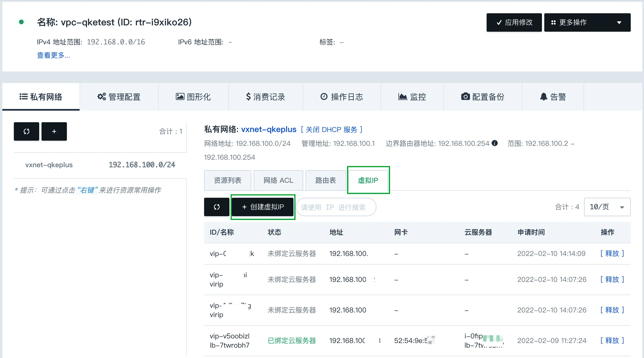This screenshot has width=644, height=358.
Task: Switch to the 管理配置 tab
Action: tap(119, 97)
